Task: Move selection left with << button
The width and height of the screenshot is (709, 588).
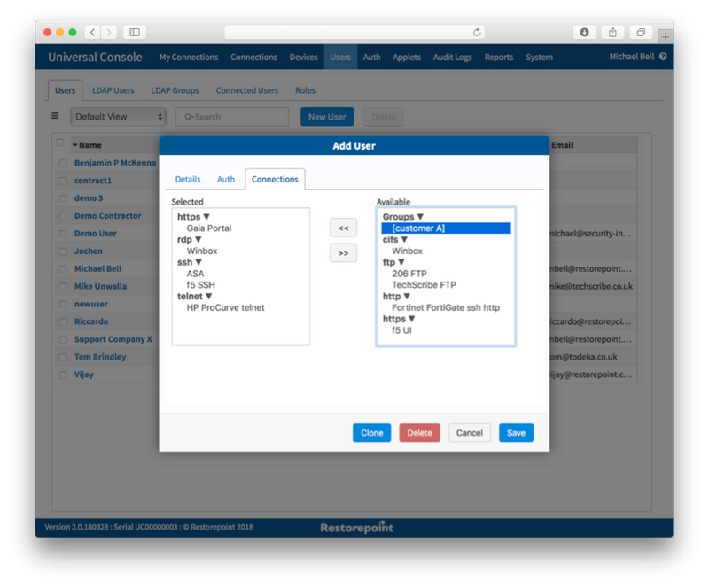Action: pyautogui.click(x=343, y=228)
